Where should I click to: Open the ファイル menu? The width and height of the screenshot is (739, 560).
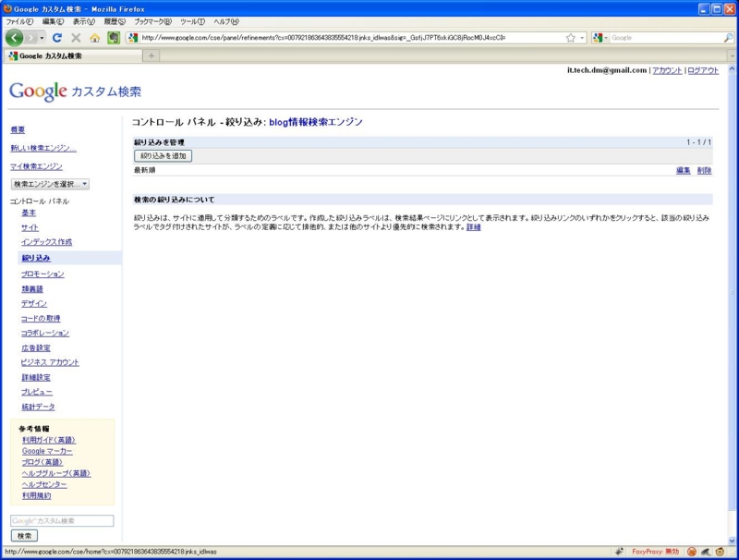coord(19,21)
